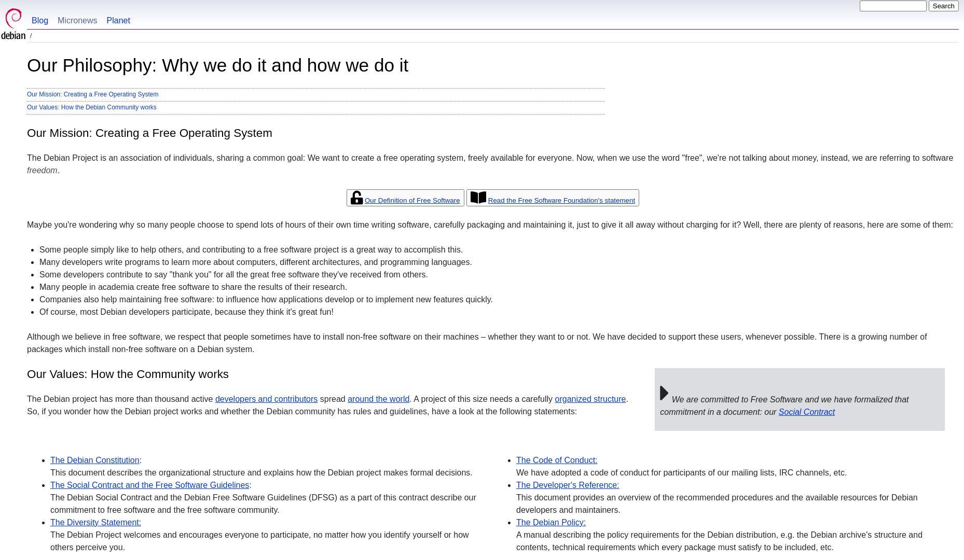Click the italic word freedom
This screenshot has width=964, height=560.
point(42,170)
